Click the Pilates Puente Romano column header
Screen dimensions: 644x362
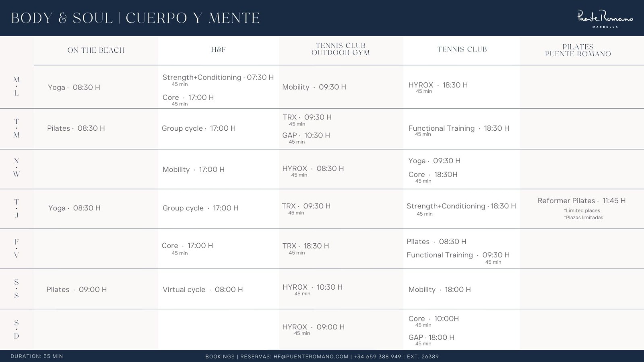tap(578, 50)
